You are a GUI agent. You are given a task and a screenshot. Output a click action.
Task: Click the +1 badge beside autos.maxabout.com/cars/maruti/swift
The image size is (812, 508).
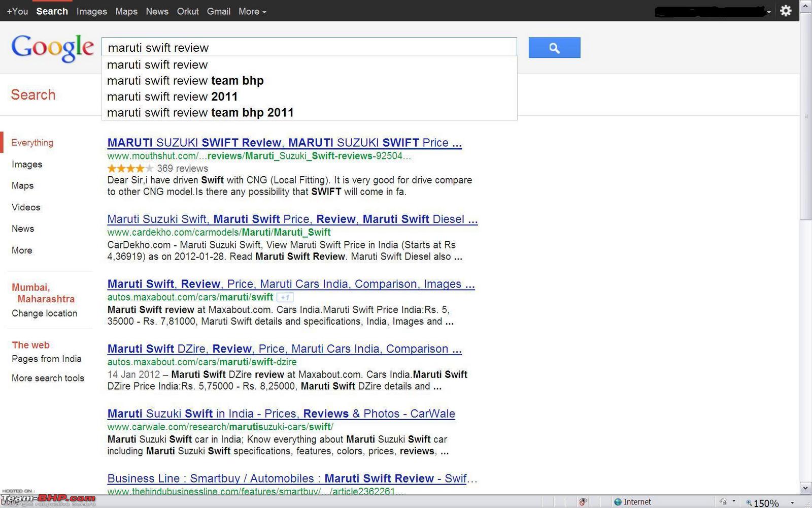coord(285,297)
